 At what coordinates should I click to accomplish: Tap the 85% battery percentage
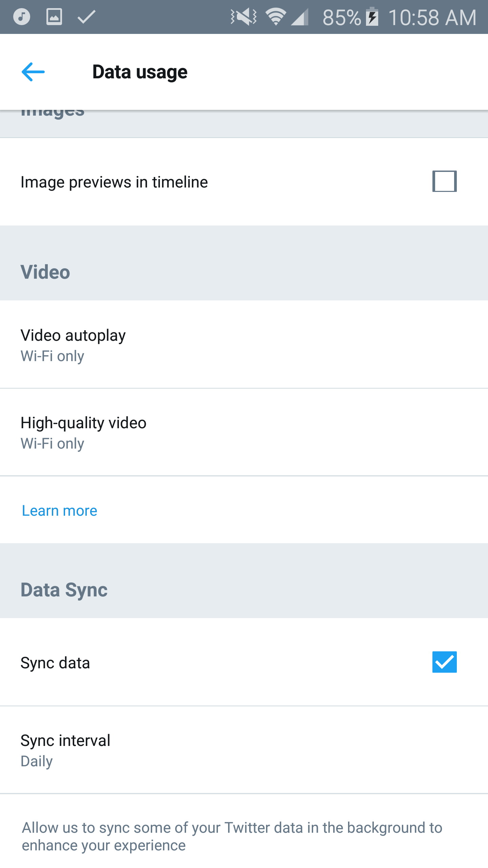(x=342, y=17)
